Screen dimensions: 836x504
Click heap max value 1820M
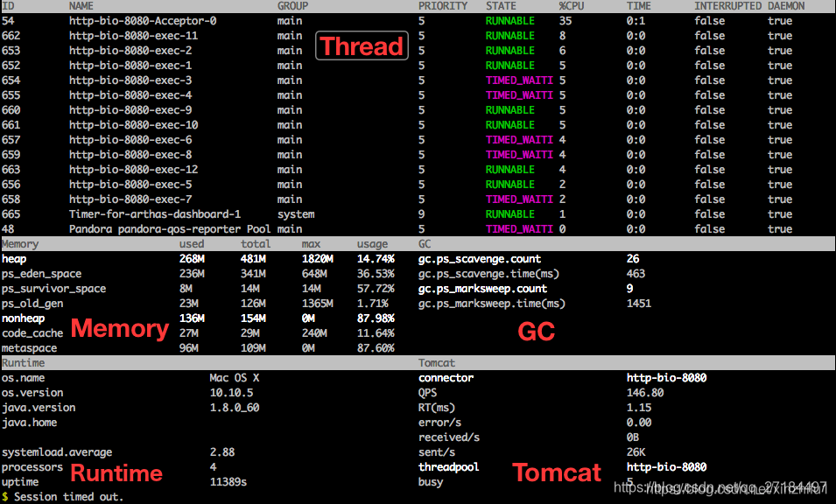tap(318, 259)
